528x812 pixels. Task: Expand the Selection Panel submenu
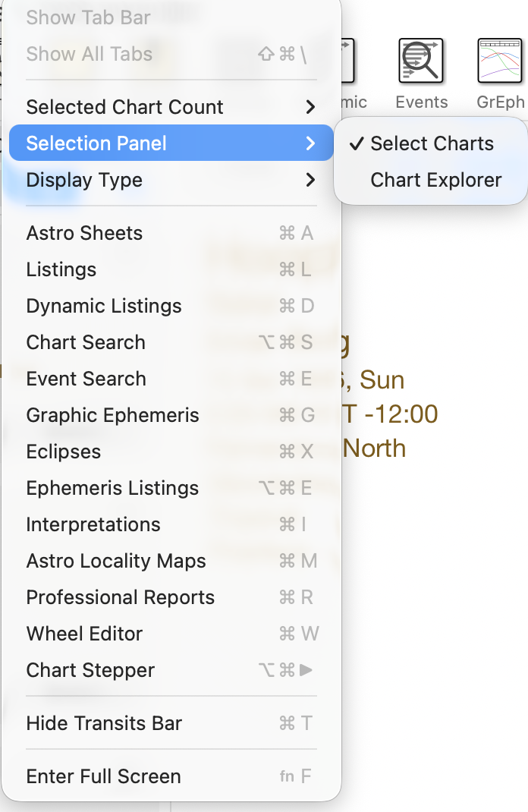(96, 143)
